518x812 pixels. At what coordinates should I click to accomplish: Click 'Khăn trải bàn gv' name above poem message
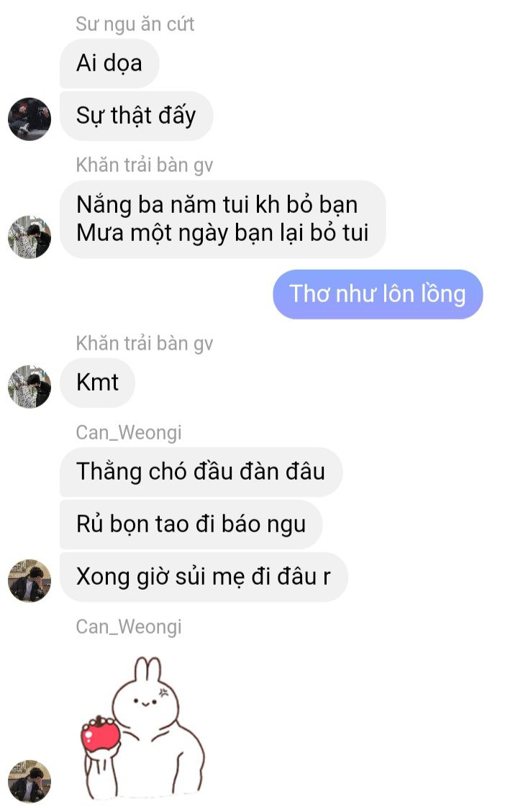(145, 165)
